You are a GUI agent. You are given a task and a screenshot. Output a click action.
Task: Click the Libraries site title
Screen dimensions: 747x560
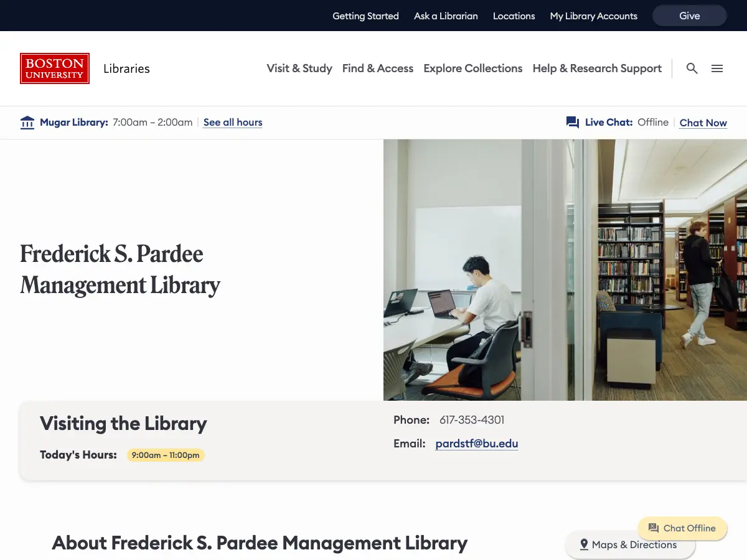126,68
